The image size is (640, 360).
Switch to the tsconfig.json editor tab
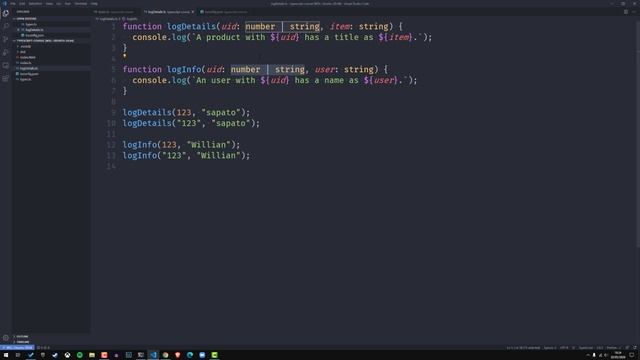tap(224, 12)
